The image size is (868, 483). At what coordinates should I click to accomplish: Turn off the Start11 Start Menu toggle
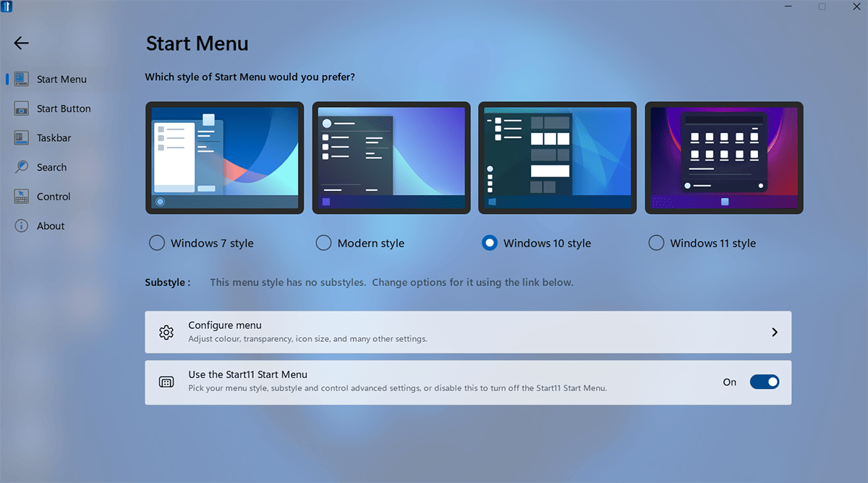[x=765, y=382]
